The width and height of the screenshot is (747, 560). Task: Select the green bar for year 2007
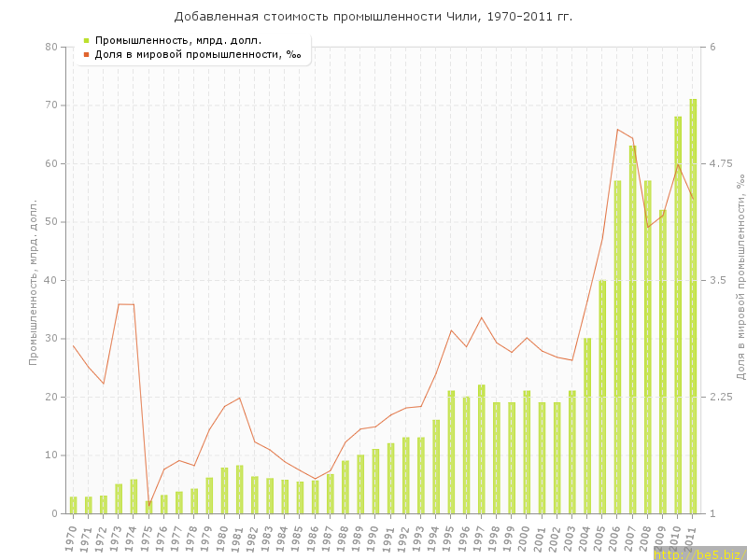632,329
